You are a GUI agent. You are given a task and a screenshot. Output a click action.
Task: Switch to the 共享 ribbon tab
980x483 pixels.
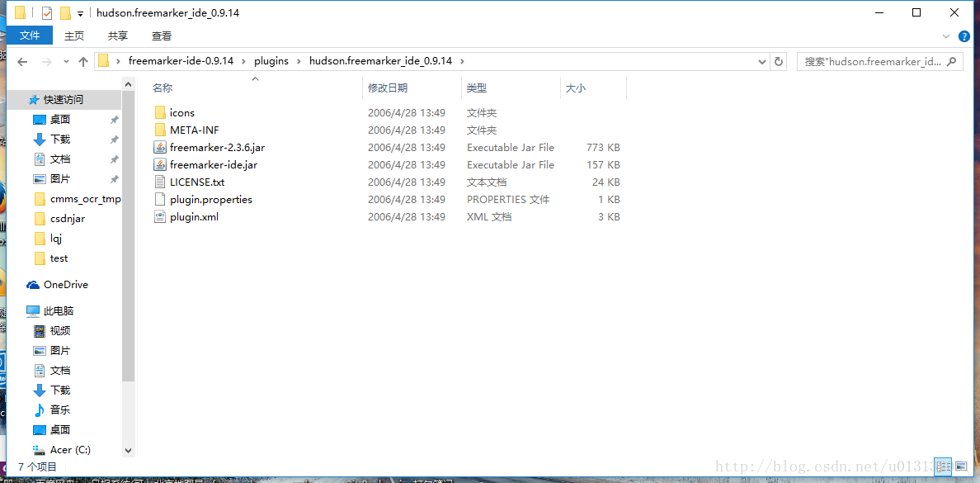[117, 36]
